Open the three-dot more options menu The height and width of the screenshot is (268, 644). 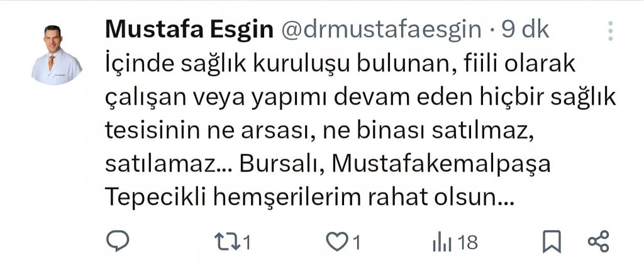pos(610,31)
